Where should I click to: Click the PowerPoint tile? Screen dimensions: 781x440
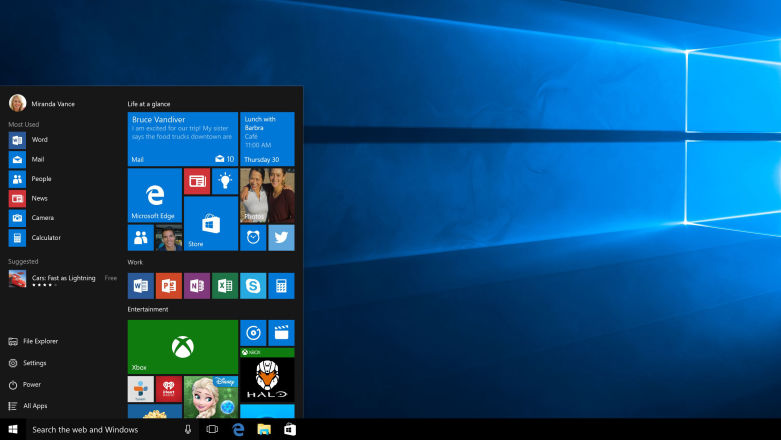168,286
